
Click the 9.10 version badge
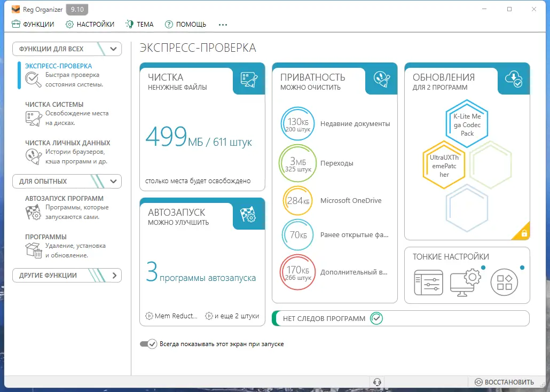pyautogui.click(x=77, y=10)
